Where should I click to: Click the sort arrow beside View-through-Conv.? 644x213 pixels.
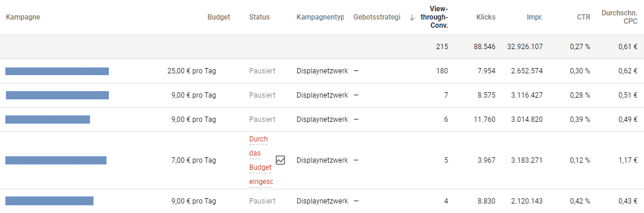coord(413,17)
